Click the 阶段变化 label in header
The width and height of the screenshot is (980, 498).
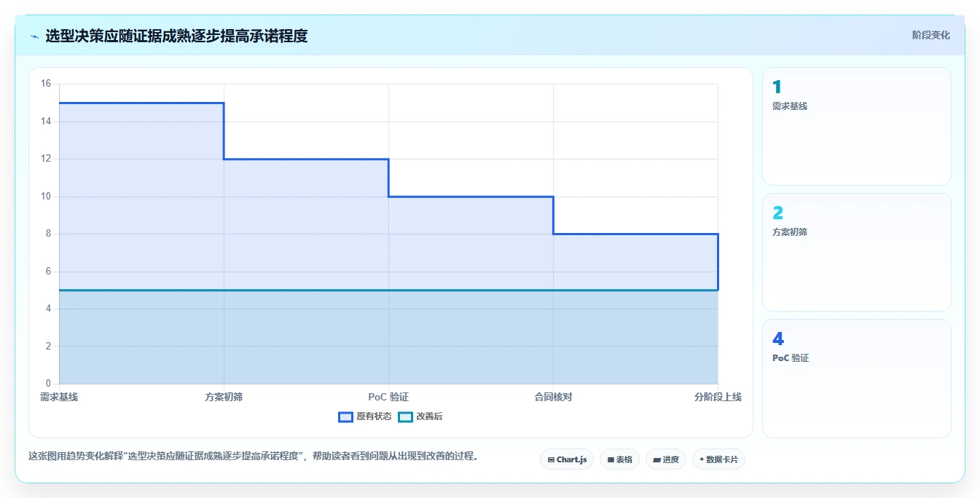tap(930, 35)
